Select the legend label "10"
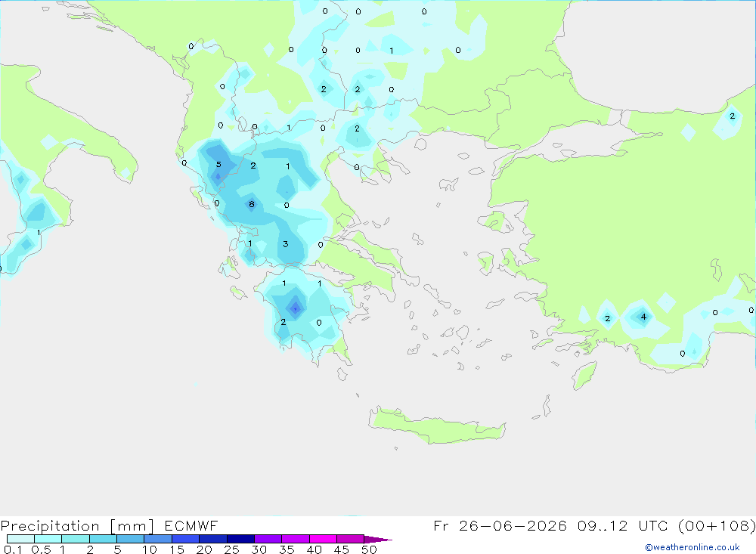756x554 pixels. pos(150,549)
